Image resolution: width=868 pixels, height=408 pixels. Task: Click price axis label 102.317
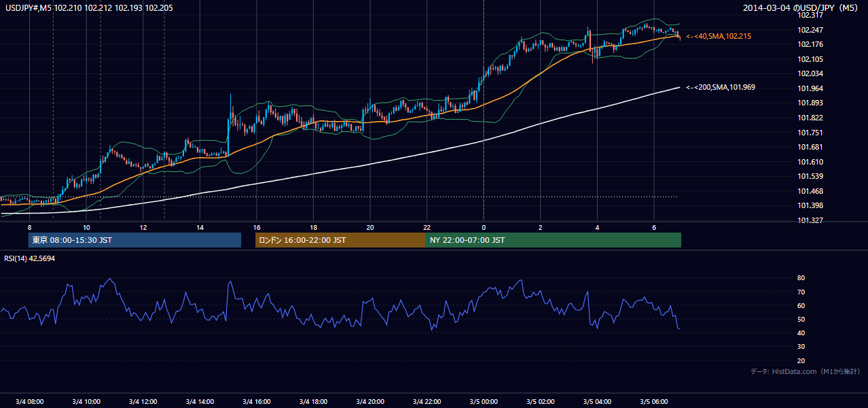point(810,15)
